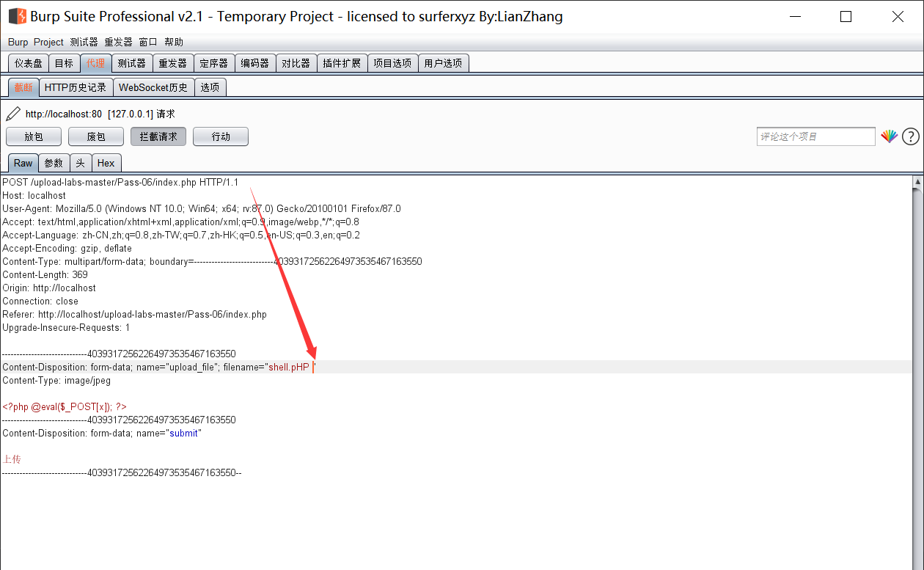The image size is (924, 570).
Task: Click the POST request line text
Action: click(120, 182)
